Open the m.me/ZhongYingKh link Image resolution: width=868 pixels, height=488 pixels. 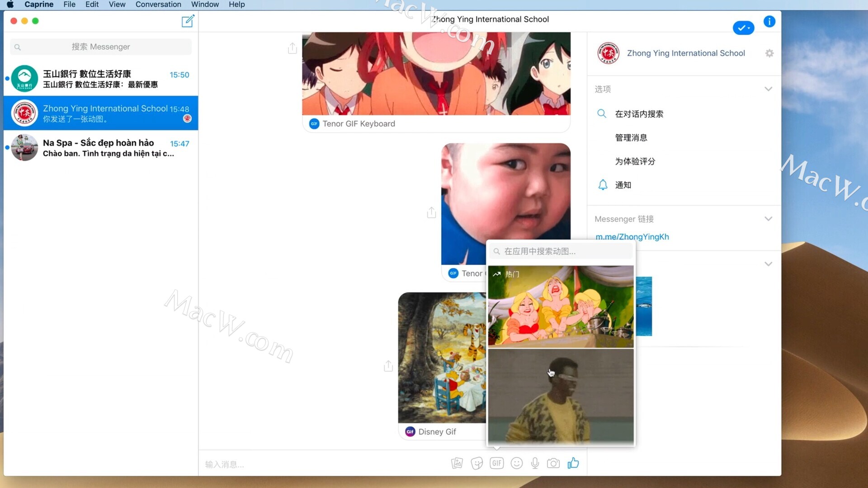coord(632,237)
